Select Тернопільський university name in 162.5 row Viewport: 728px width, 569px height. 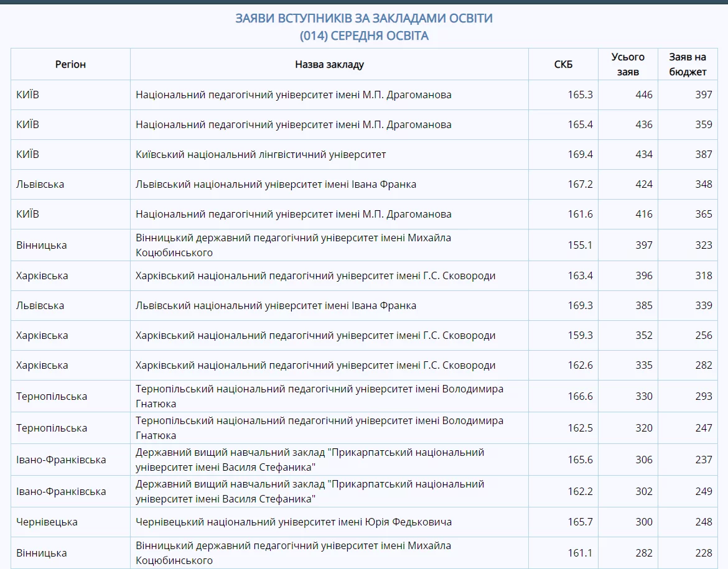pos(319,428)
